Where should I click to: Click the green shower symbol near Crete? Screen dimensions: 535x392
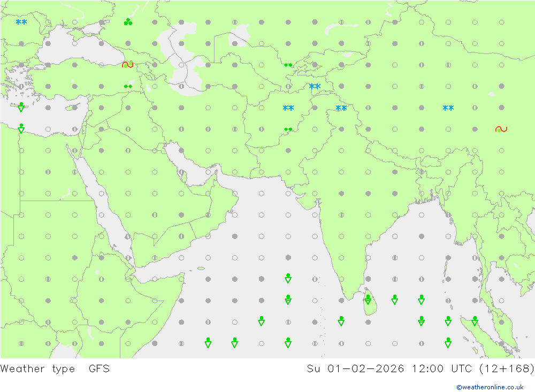pos(21,107)
